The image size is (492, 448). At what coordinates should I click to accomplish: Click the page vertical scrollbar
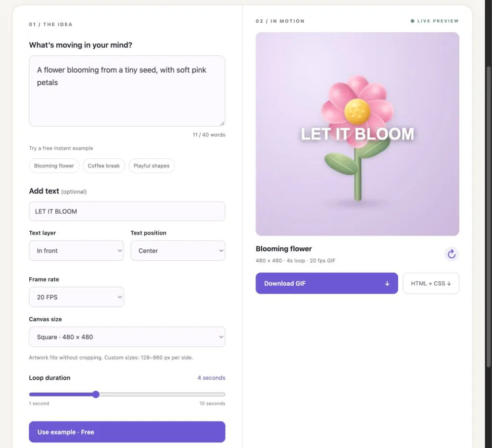[x=488, y=217]
